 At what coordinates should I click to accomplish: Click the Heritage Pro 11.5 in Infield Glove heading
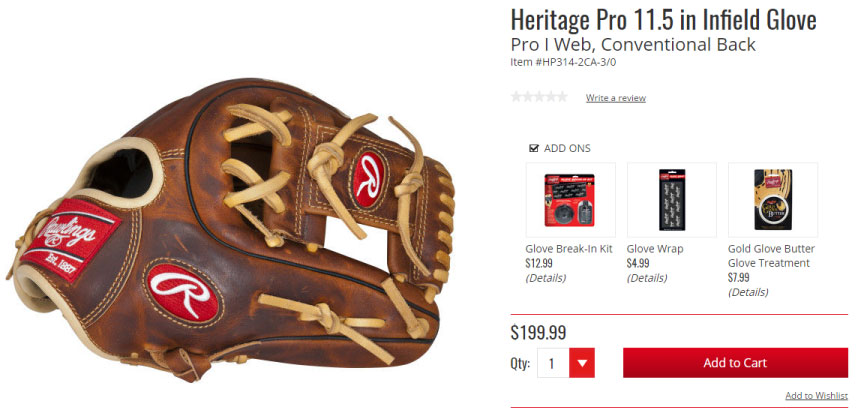[x=663, y=20]
